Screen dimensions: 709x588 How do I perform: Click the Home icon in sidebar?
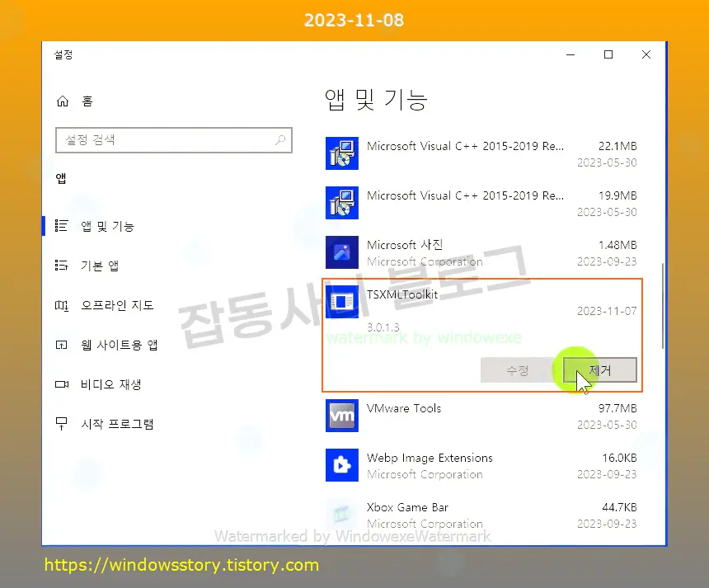(63, 101)
